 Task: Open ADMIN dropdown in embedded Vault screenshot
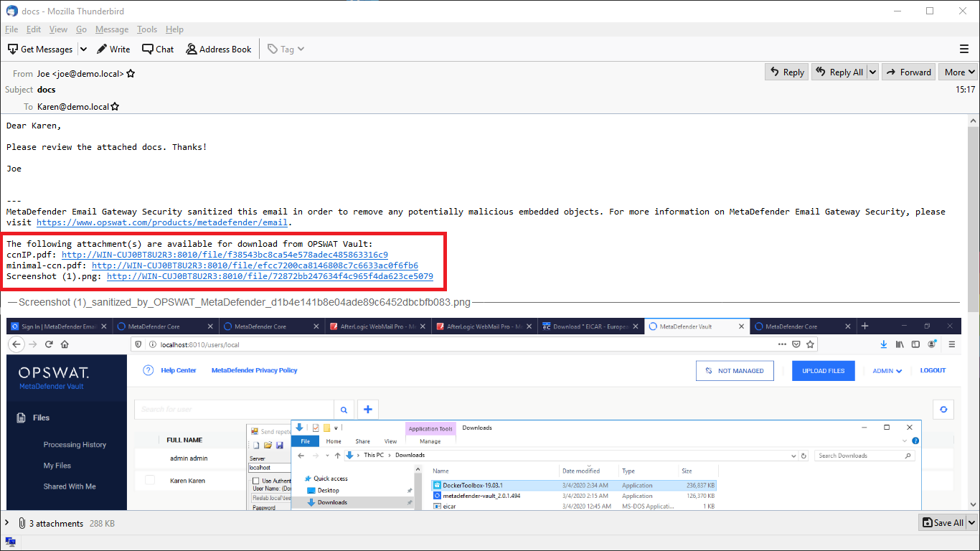[887, 371]
